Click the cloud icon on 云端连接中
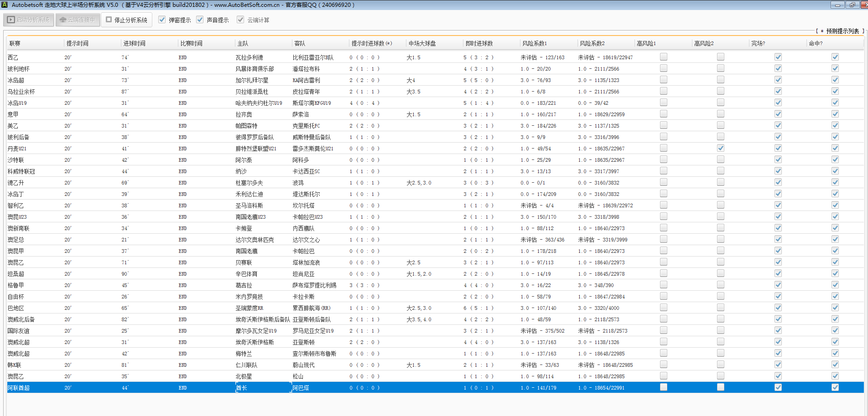This screenshot has height=416, width=868. point(63,20)
